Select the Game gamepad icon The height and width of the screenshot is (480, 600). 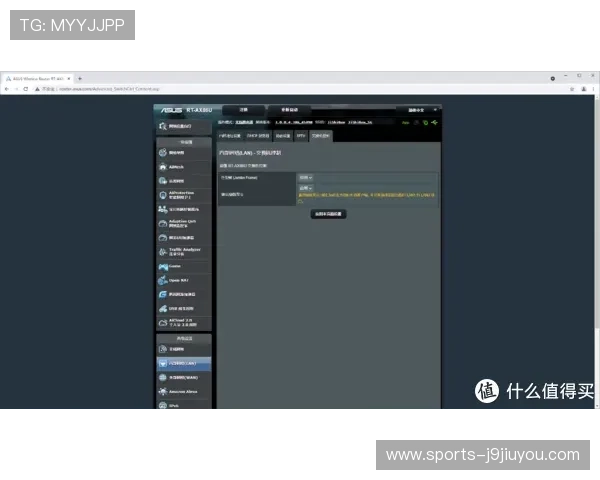pos(163,266)
